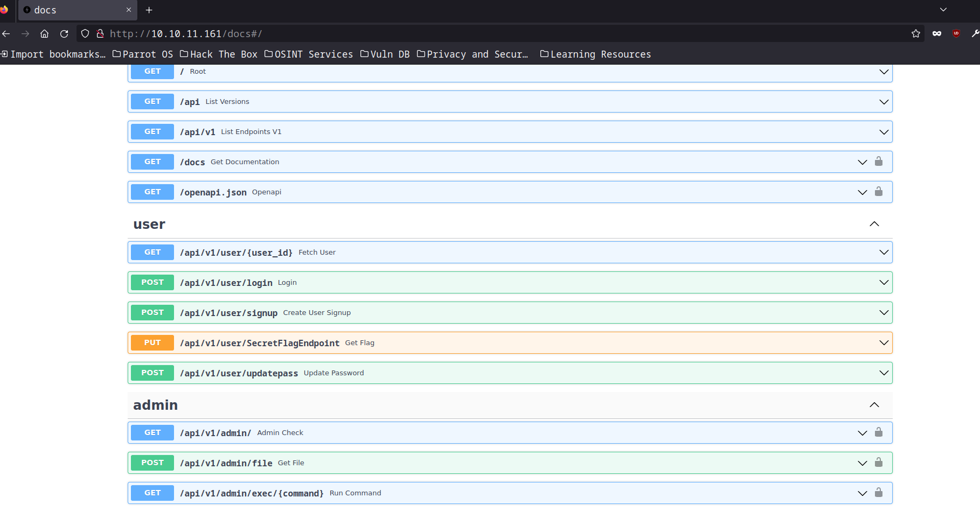Open a new tab with plus button
The width and height of the screenshot is (980, 518).
click(x=149, y=10)
